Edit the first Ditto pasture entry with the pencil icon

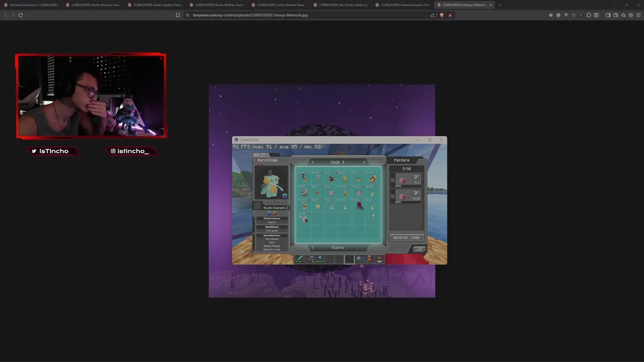click(x=416, y=177)
